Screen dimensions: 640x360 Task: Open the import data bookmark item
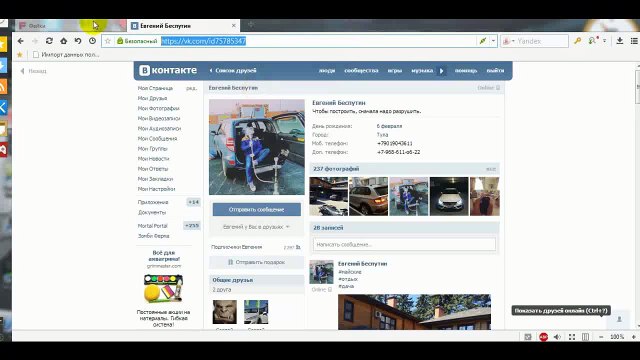click(x=66, y=54)
